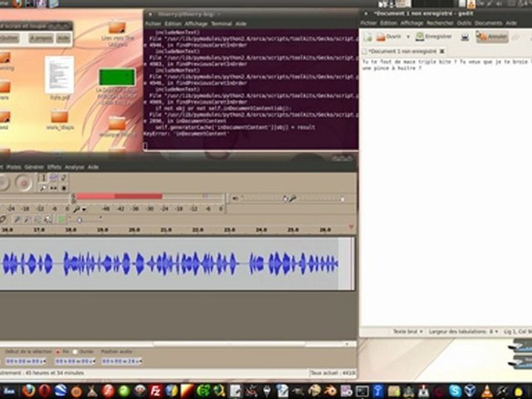Click the green Play-at-speed button
Screen dimensions: 532x399
click(62, 219)
